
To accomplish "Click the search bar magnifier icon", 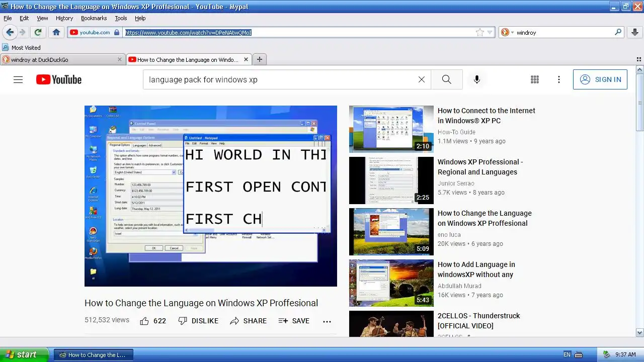I will [x=618, y=32].
